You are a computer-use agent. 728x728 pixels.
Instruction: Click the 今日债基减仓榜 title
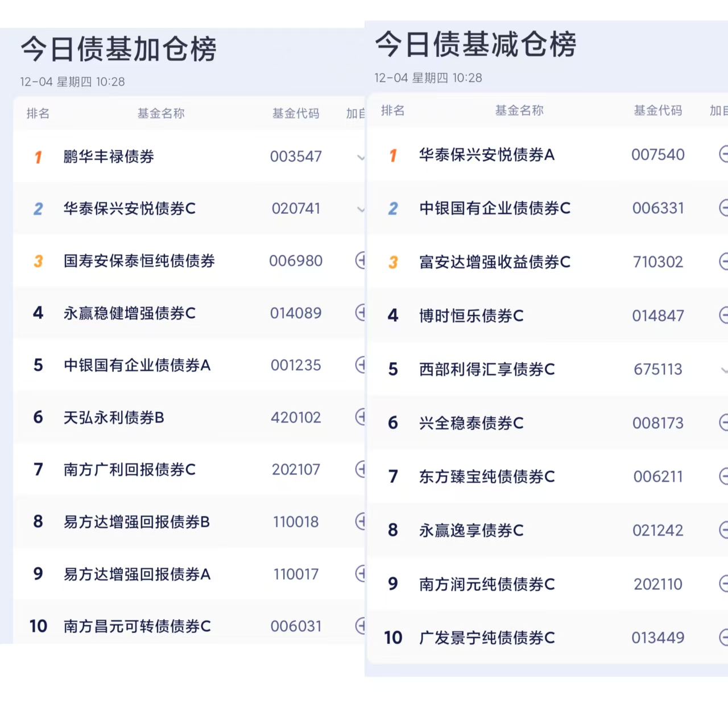475,44
